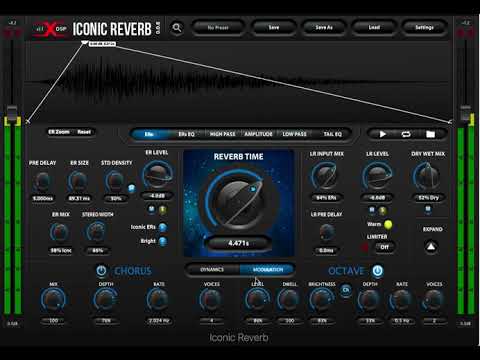Click the Play audition button
The width and height of the screenshot is (480, 360).
382,134
